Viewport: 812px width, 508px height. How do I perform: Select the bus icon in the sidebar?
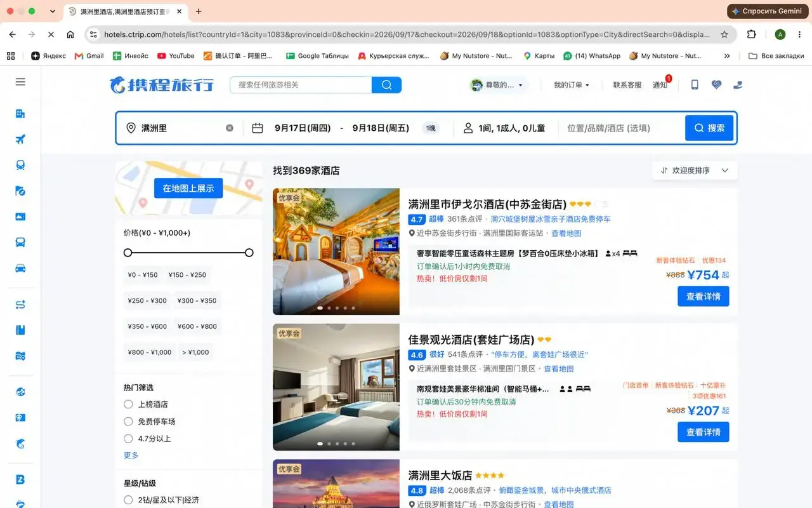pyautogui.click(x=20, y=243)
